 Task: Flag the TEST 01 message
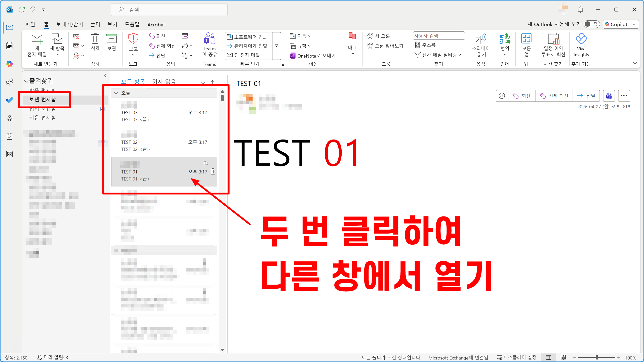click(x=206, y=163)
